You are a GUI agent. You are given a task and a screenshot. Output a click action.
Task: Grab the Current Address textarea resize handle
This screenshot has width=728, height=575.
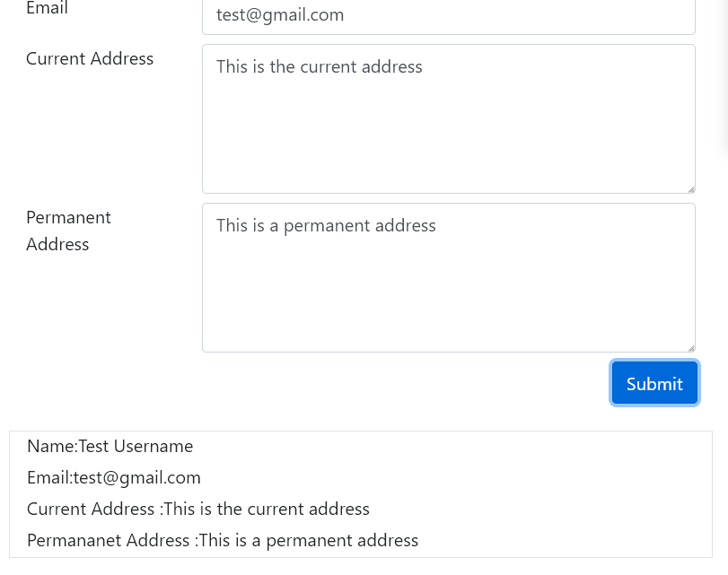[690, 188]
